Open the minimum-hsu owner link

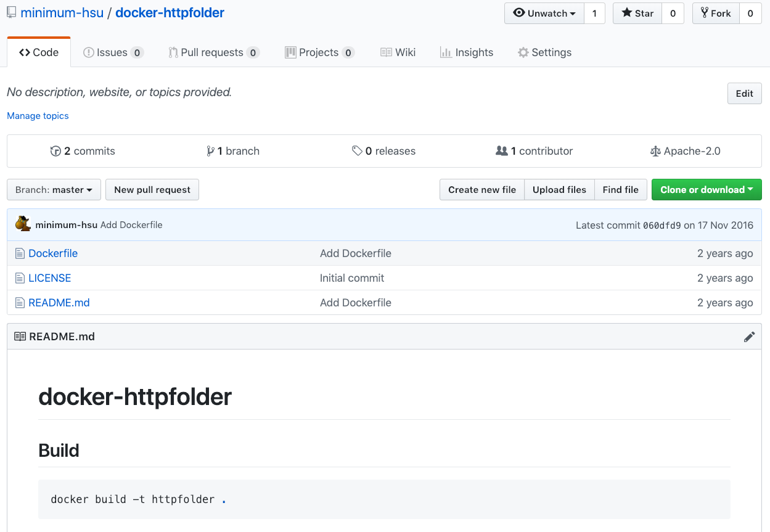[62, 13]
